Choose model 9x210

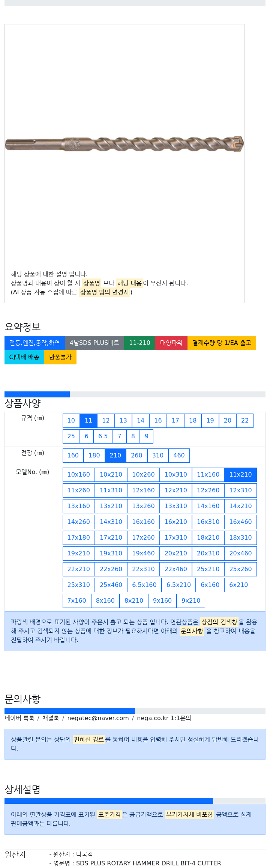coord(191,600)
